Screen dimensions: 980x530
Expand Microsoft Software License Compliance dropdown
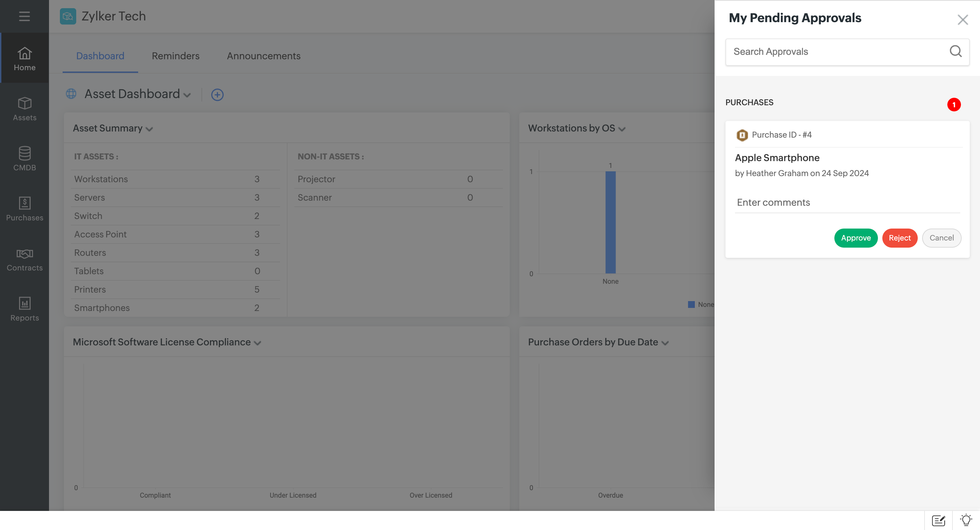pos(258,343)
